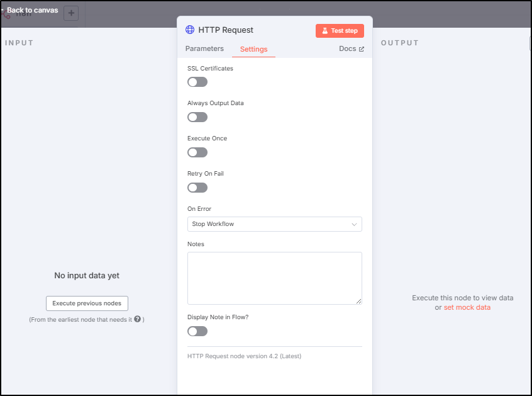This screenshot has width=532, height=396.
Task: Enable the Retry On Fail toggle
Action: coord(197,188)
